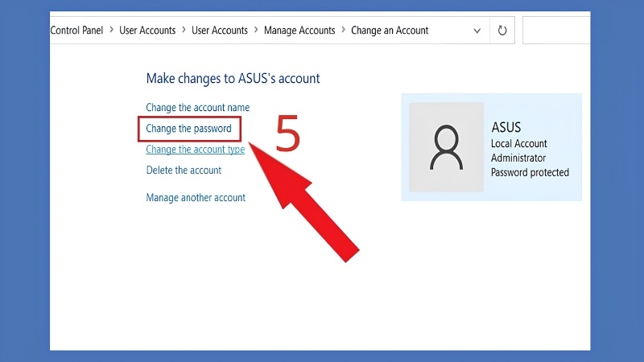Click Change the account name link
This screenshot has height=362, width=644.
pyautogui.click(x=197, y=108)
